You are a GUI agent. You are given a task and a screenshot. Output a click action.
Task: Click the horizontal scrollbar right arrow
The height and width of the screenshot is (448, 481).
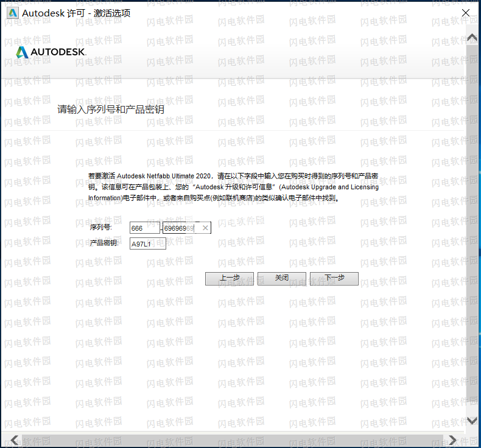(452, 440)
